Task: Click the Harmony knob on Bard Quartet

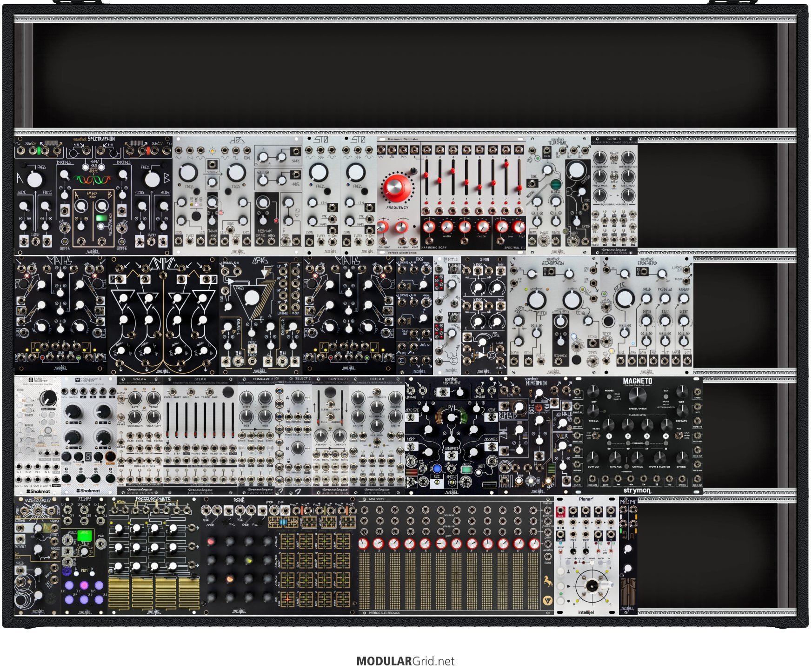Action: pyautogui.click(x=48, y=398)
